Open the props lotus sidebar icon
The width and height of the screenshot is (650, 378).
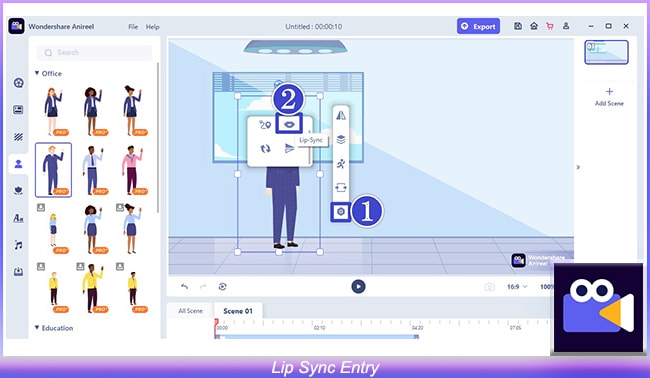pyautogui.click(x=18, y=191)
